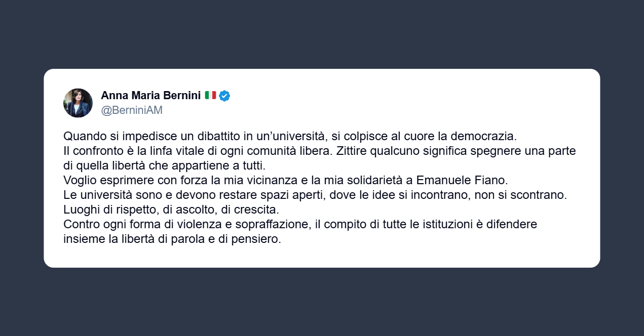The height and width of the screenshot is (336, 644).
Task: Click the sentence starting "Quando si impedisce"
Action: 289,137
